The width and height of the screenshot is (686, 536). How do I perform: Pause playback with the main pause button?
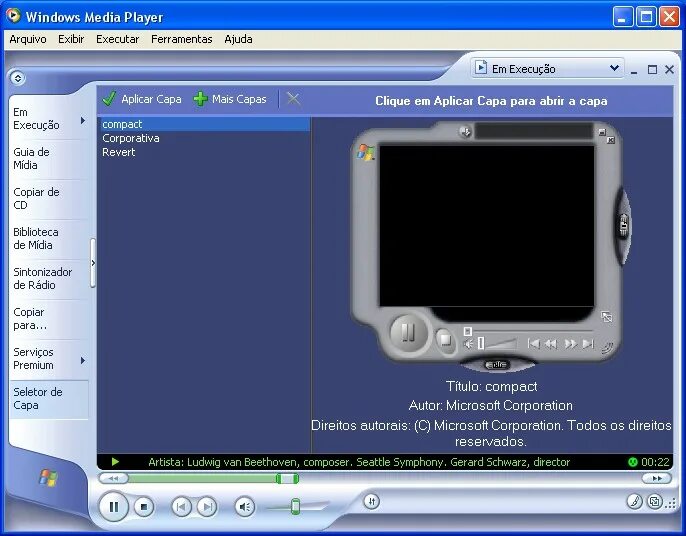click(x=113, y=507)
